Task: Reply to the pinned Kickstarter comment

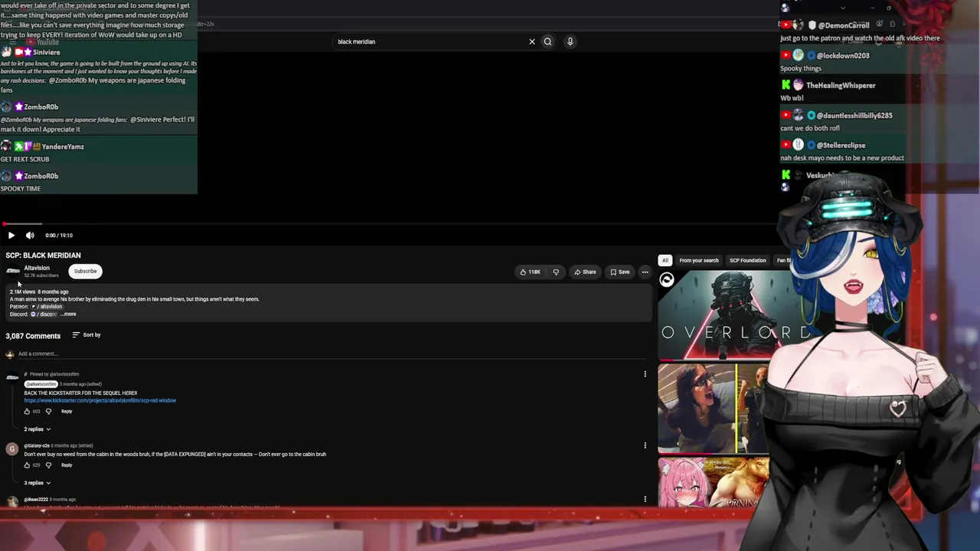Action: (67, 412)
